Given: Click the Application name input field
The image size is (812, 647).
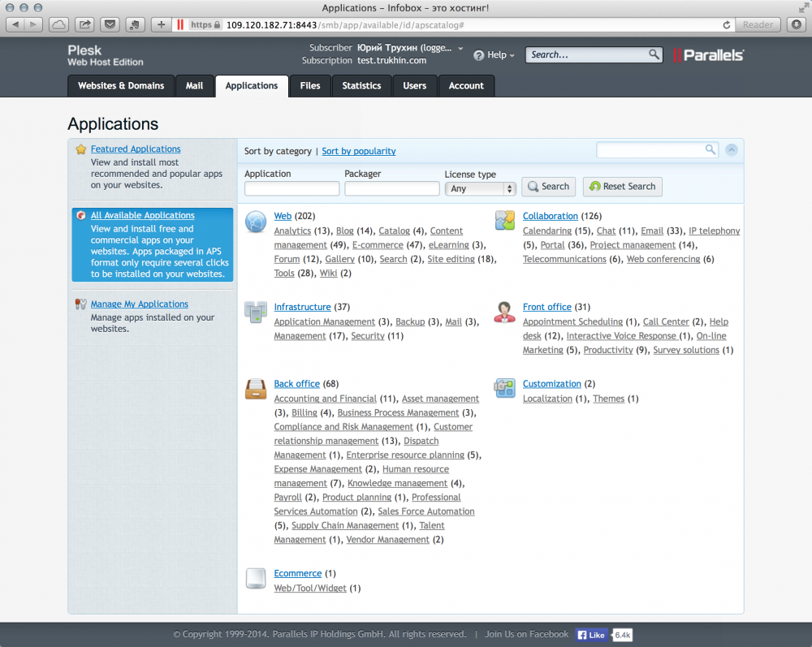Looking at the screenshot, I should (x=292, y=188).
